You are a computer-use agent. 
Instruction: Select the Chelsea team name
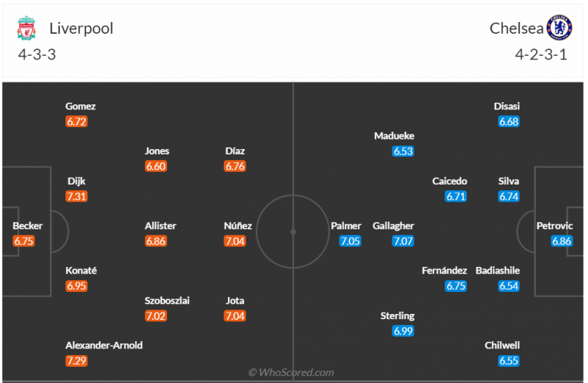pos(517,29)
